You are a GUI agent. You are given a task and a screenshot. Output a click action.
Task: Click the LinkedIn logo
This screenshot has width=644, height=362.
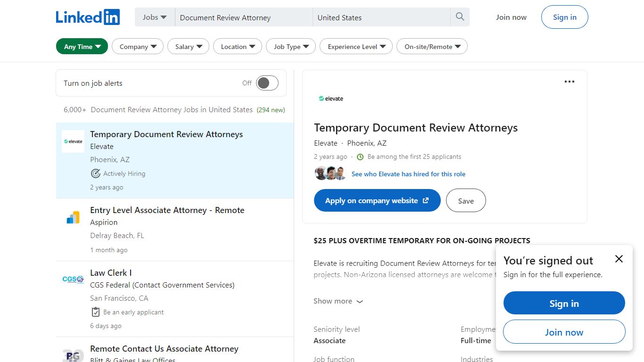click(88, 17)
